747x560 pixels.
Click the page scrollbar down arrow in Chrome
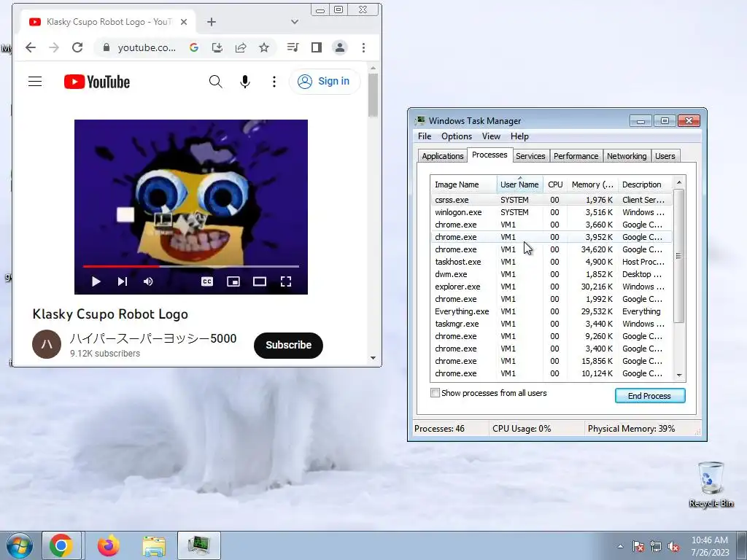coord(373,358)
